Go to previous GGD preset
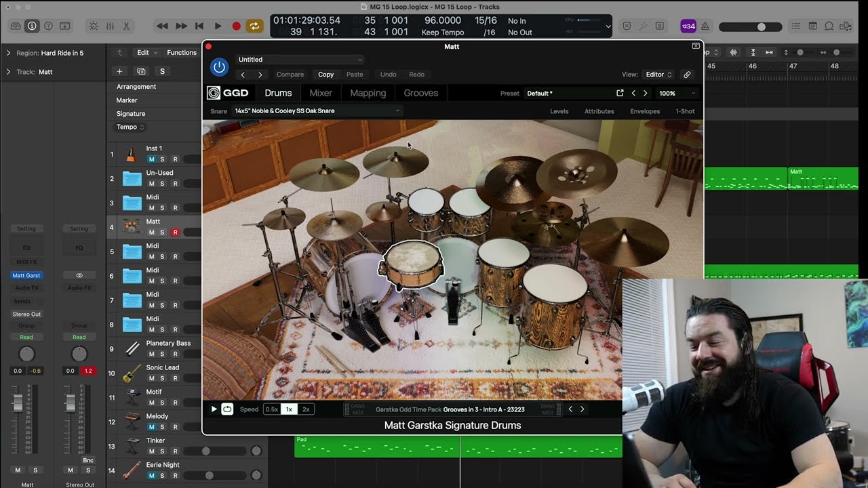Image resolution: width=868 pixels, height=488 pixels. point(633,93)
